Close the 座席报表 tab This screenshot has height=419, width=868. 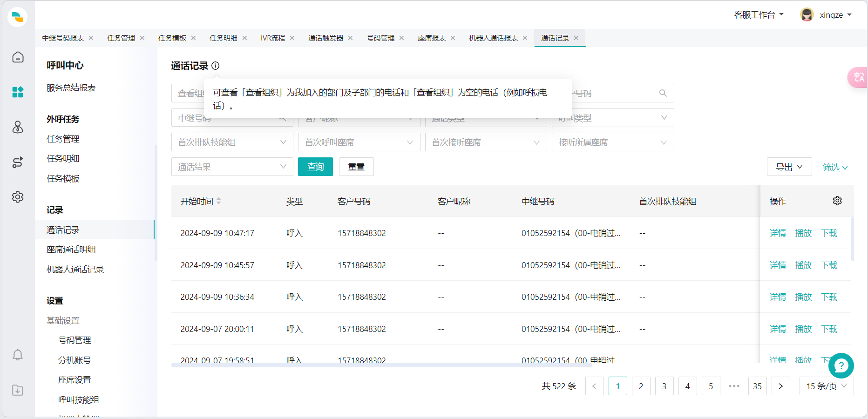453,38
